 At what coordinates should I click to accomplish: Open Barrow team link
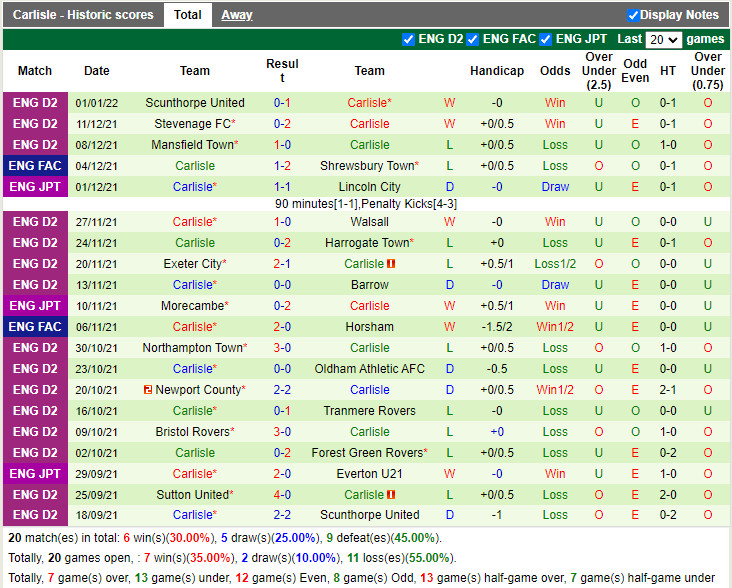(369, 285)
